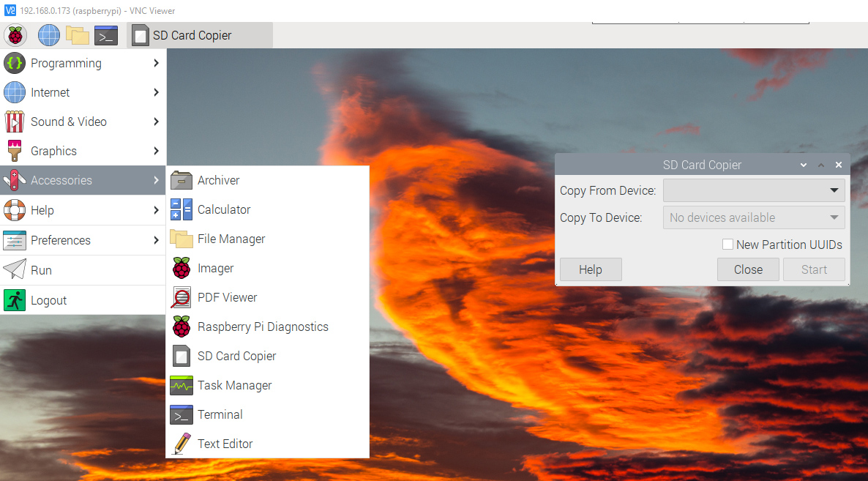The width and height of the screenshot is (868, 481).
Task: Launch Archiver from Accessories
Action: pos(267,180)
